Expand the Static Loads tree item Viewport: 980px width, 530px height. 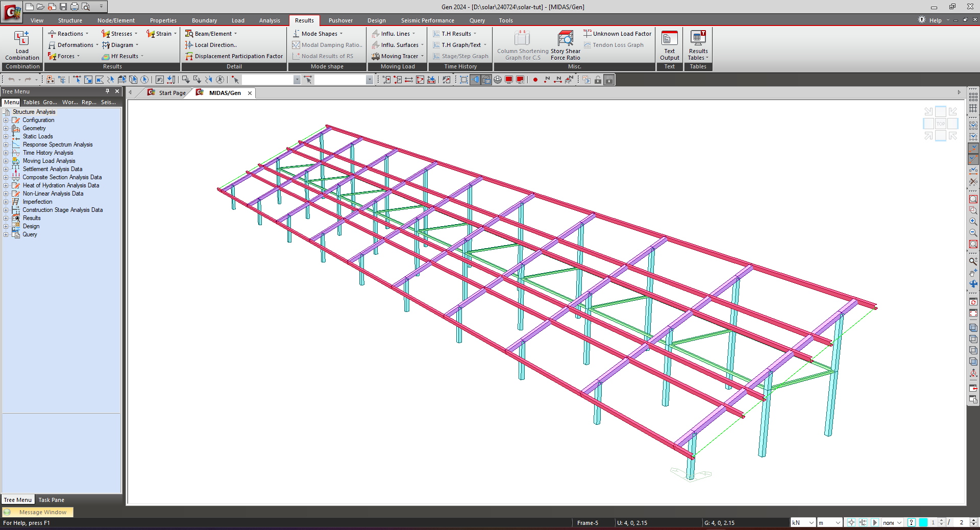click(x=7, y=136)
